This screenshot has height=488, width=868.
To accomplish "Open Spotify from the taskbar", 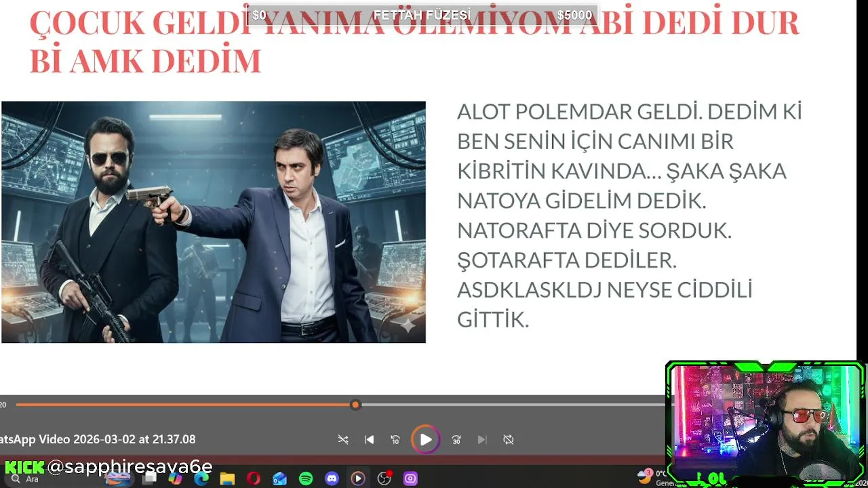I will point(306,479).
